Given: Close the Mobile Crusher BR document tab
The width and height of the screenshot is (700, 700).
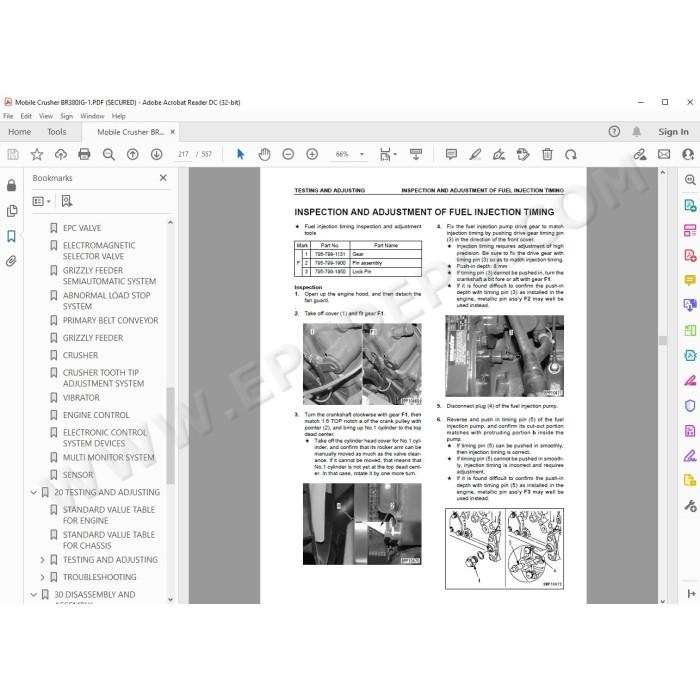Looking at the screenshot, I should [173, 132].
